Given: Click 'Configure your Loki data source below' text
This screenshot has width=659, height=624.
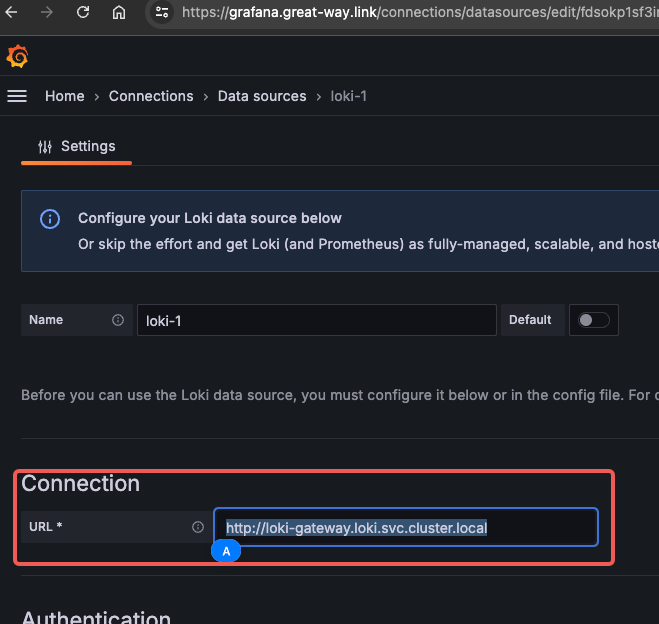Looking at the screenshot, I should 210,219.
